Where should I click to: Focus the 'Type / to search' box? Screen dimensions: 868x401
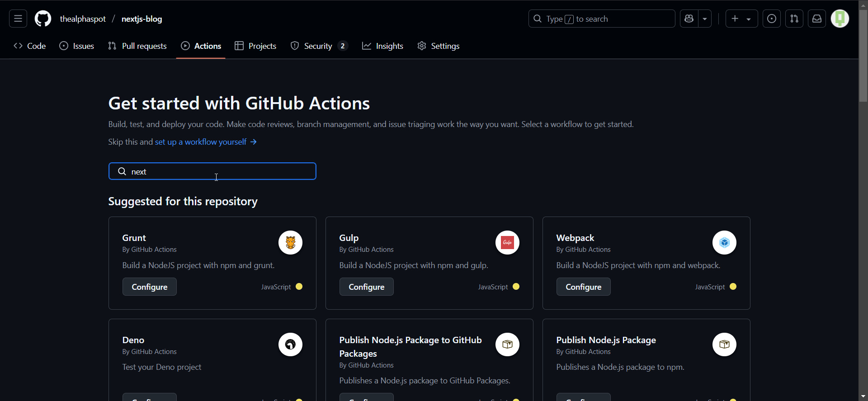coord(602,19)
